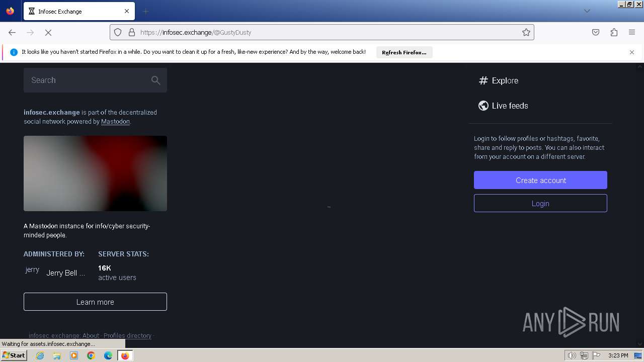This screenshot has height=362, width=644.
Task: Open the Windows Start button
Action: tap(14, 355)
